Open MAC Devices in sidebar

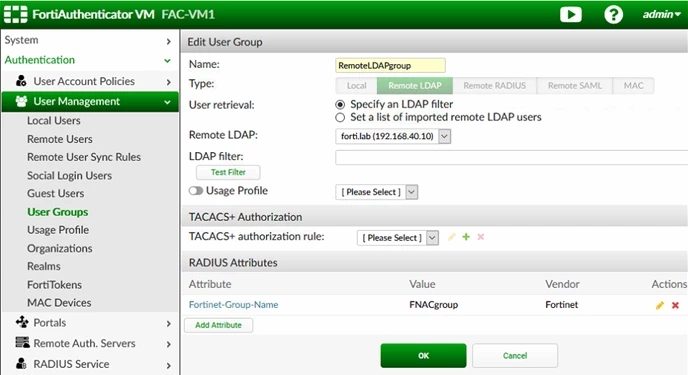pyautogui.click(x=59, y=303)
